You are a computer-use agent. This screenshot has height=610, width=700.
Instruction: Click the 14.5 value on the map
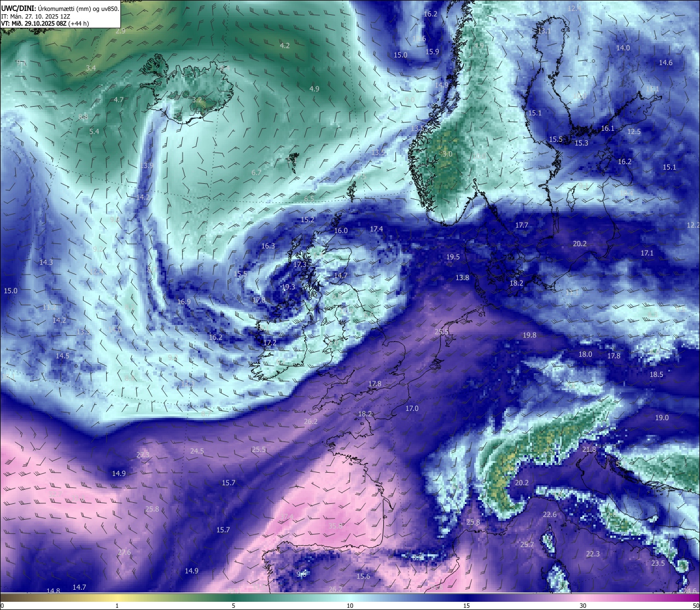pyautogui.click(x=62, y=356)
